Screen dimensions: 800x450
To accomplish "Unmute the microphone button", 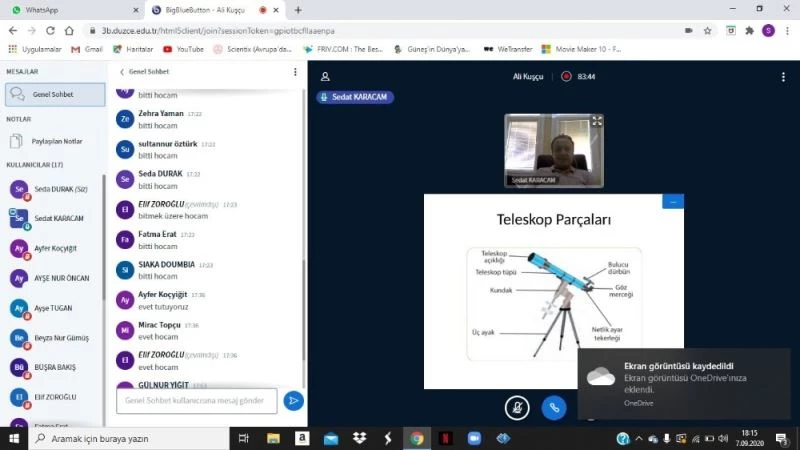I will pyautogui.click(x=517, y=407).
